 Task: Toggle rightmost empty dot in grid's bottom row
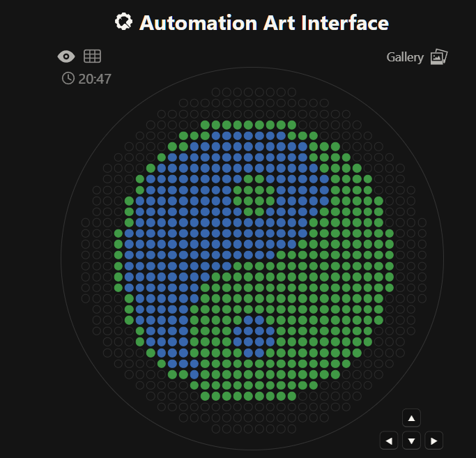click(291, 429)
